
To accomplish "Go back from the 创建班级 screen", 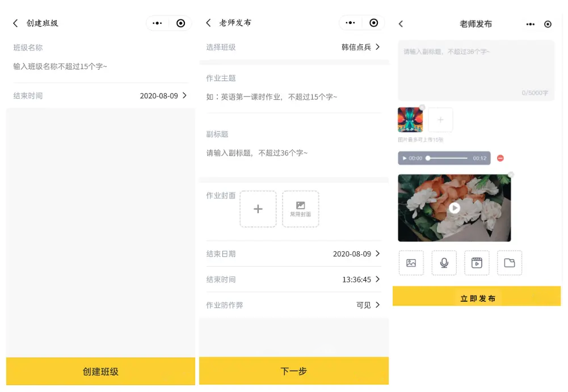I will coord(15,24).
